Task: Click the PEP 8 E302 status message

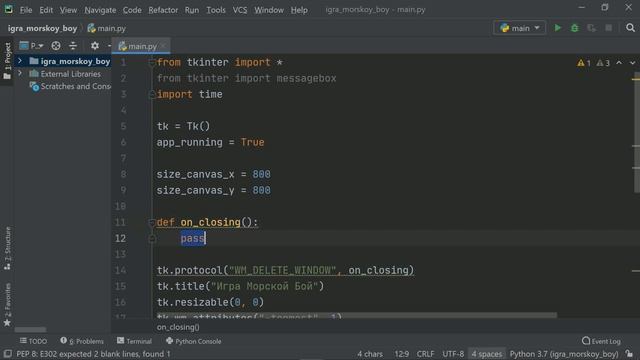Action: 93,354
